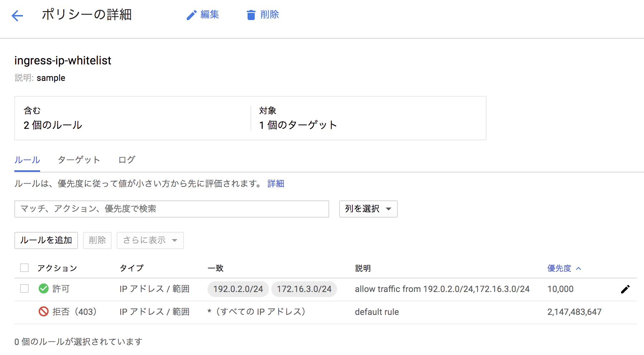Image resolution: width=644 pixels, height=355 pixels.
Task: Click the 一致 column header
Action: pos(215,268)
